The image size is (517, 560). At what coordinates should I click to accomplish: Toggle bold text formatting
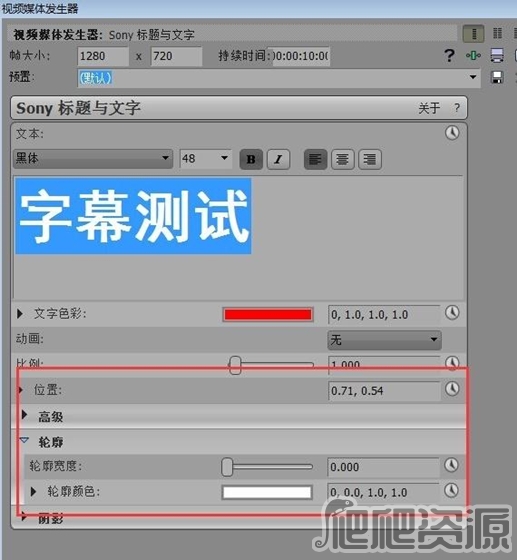click(x=251, y=159)
